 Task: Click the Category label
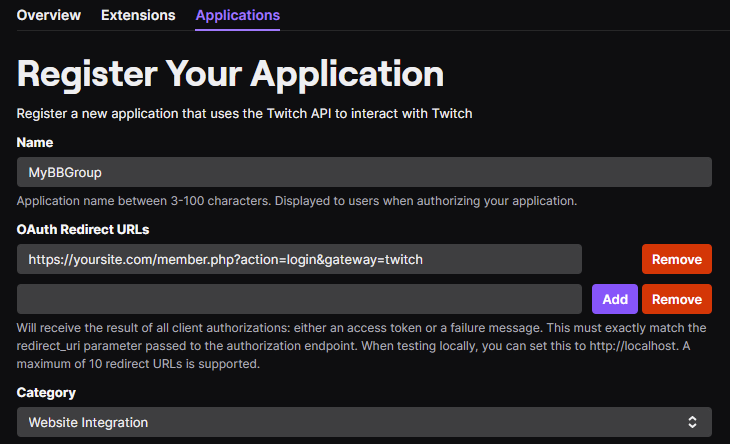46,393
